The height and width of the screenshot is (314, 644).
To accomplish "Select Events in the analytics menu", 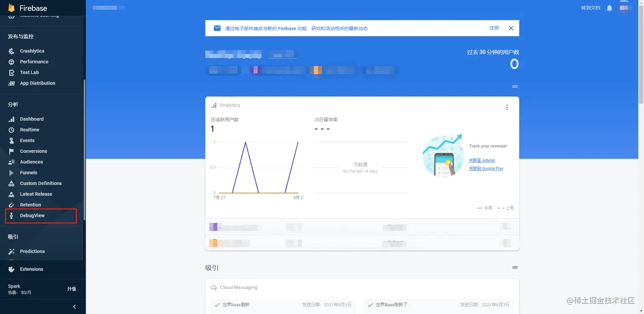I will [x=27, y=140].
